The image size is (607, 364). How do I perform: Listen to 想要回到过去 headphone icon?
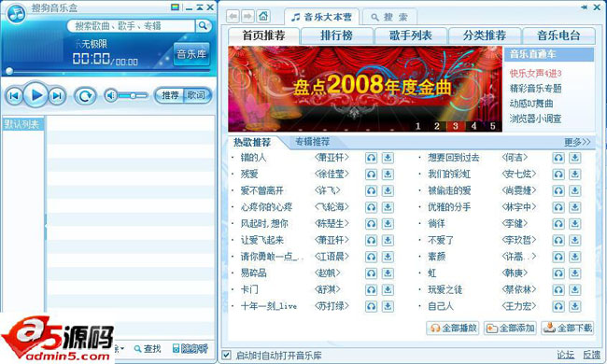click(558, 158)
